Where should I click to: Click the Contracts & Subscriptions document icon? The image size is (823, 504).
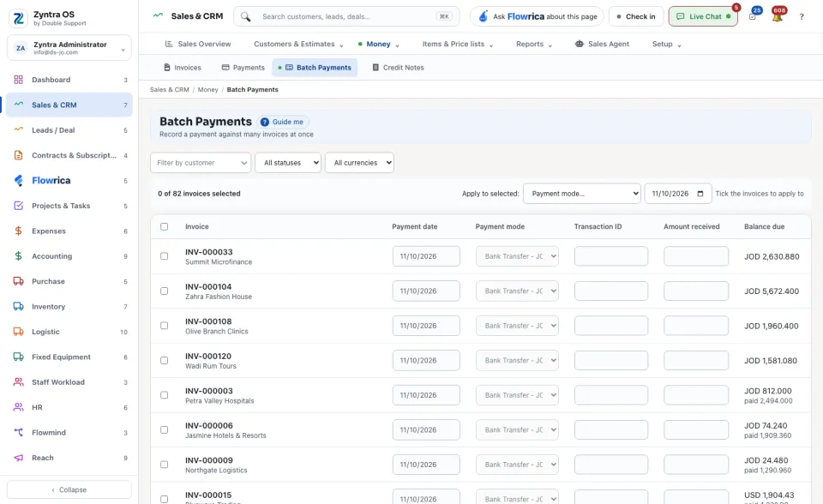(x=18, y=155)
